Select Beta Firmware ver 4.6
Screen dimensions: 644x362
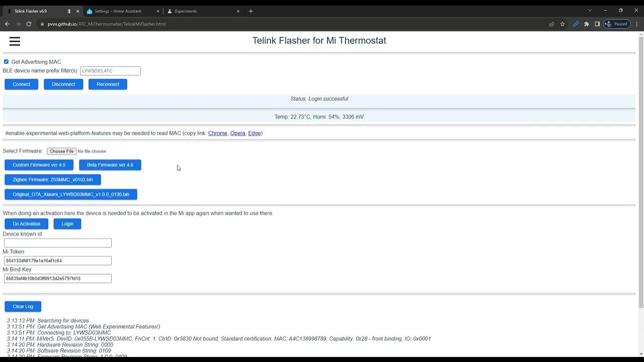110,165
